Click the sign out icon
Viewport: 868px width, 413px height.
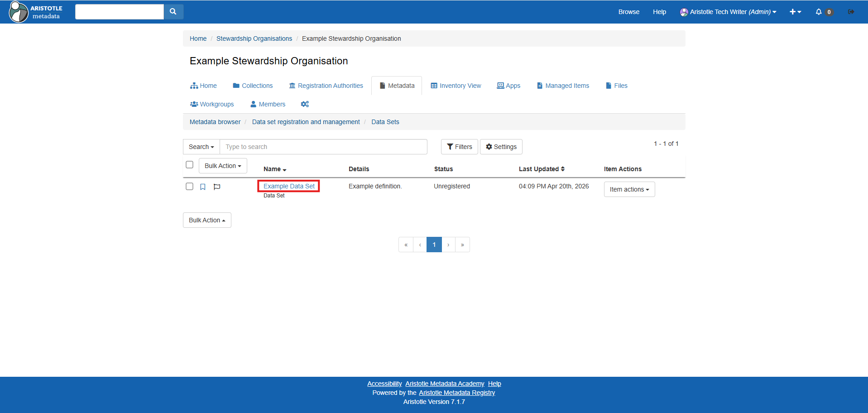tap(851, 12)
